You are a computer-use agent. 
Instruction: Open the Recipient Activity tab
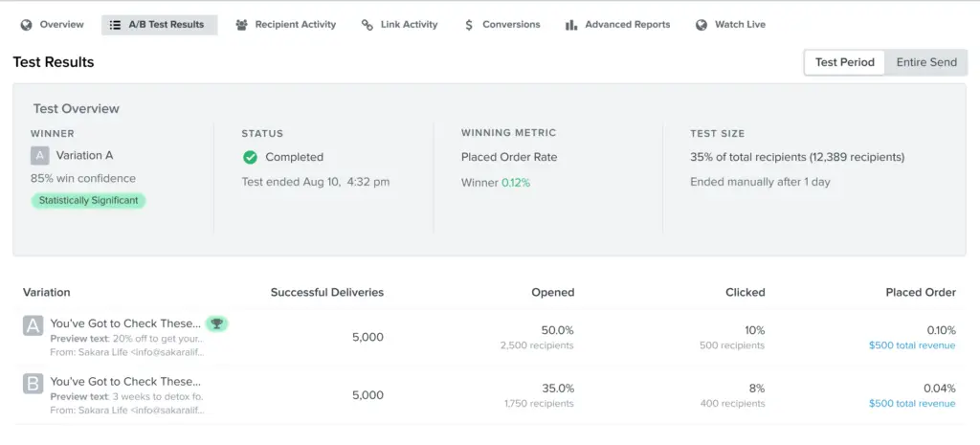(295, 25)
